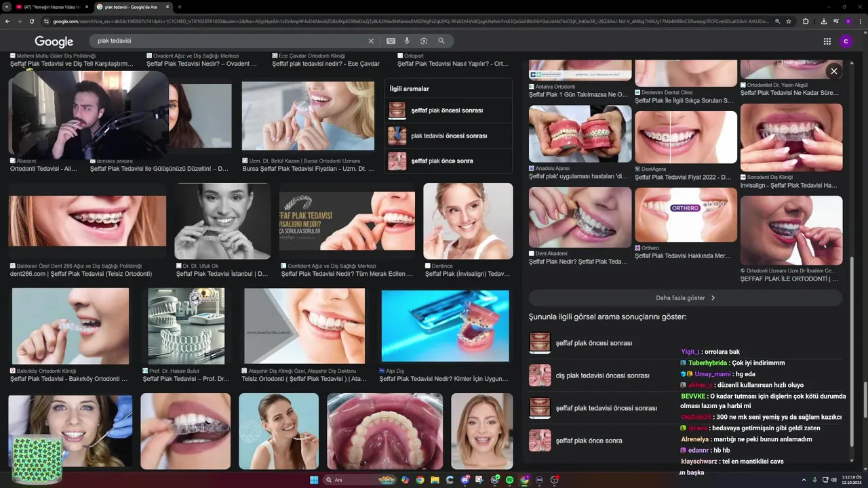Clear the Google search box text

[371, 41]
